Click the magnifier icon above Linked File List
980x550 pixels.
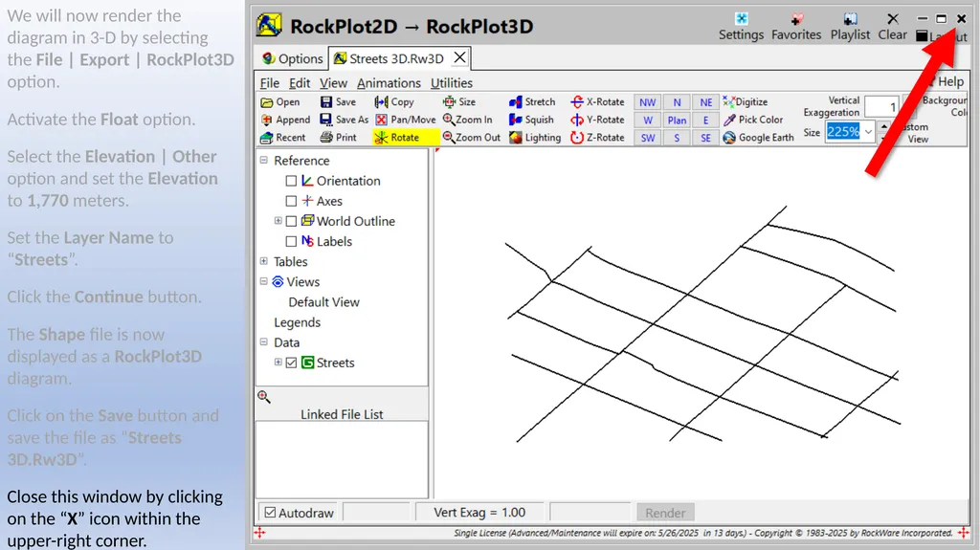click(x=264, y=397)
